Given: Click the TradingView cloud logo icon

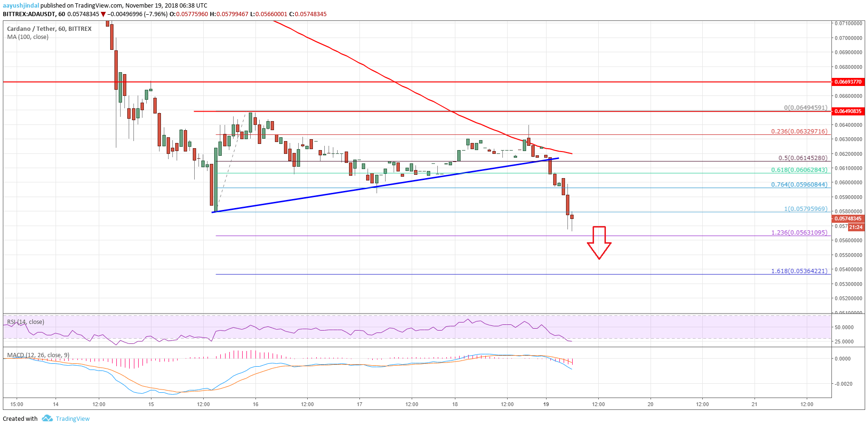Looking at the screenshot, I should [47, 418].
